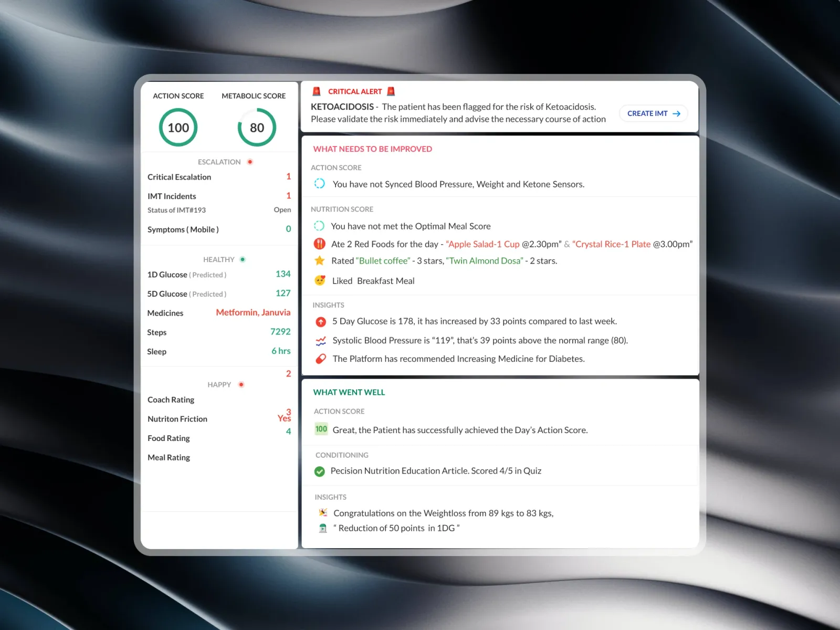Select the Critical Escalation row
The image size is (840, 630).
point(219,177)
